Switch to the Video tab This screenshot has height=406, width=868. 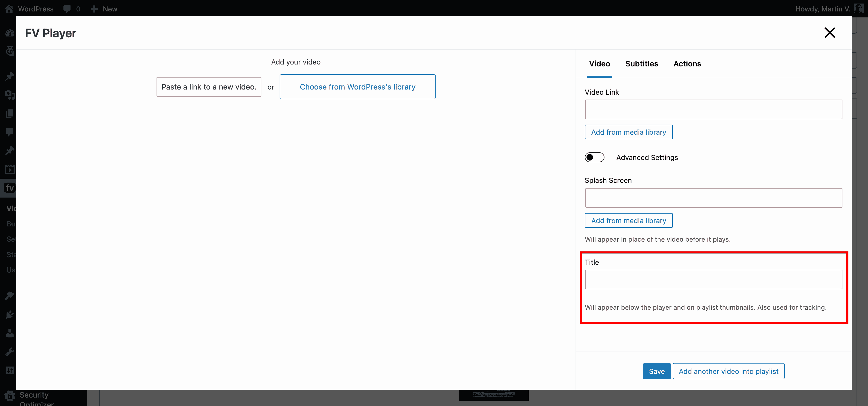pyautogui.click(x=600, y=64)
